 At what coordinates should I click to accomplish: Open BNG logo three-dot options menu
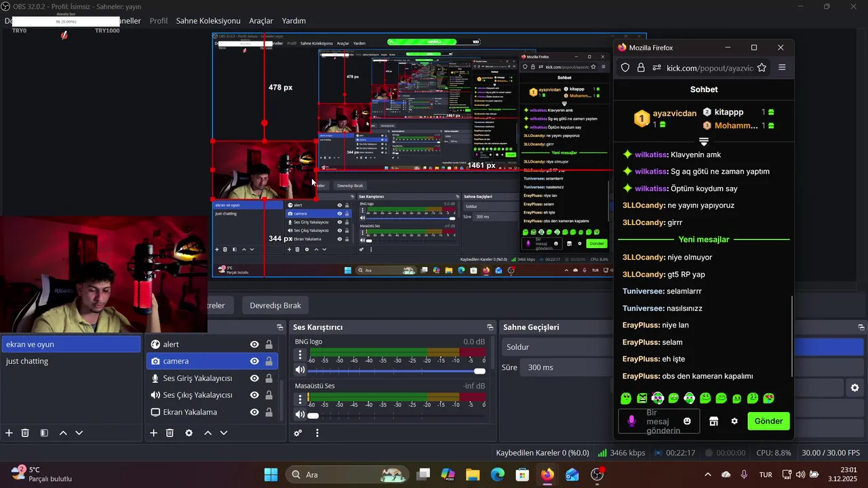pyautogui.click(x=300, y=354)
